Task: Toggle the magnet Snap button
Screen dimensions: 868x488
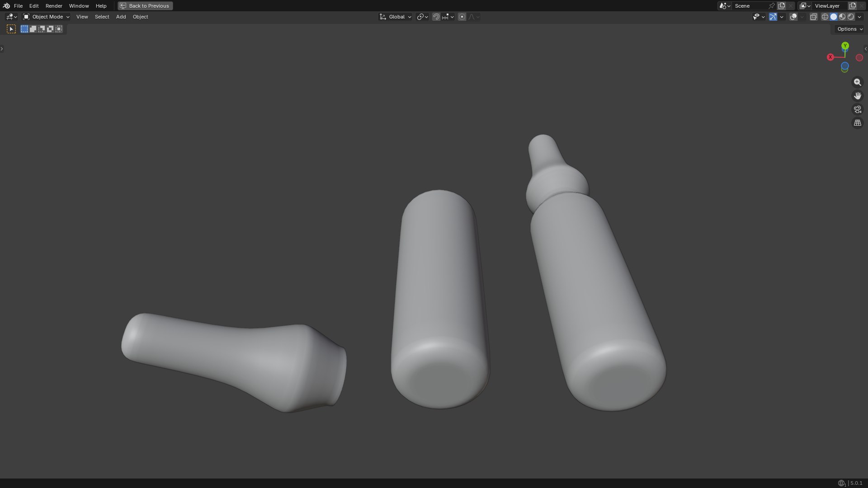Action: [x=436, y=17]
